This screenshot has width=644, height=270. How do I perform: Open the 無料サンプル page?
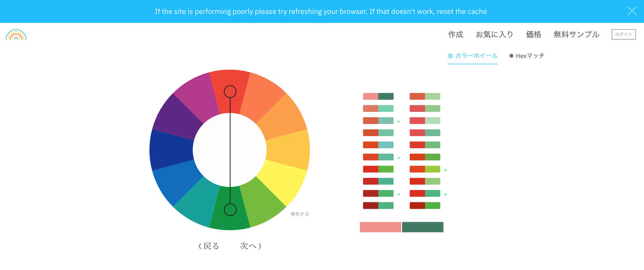[576, 34]
